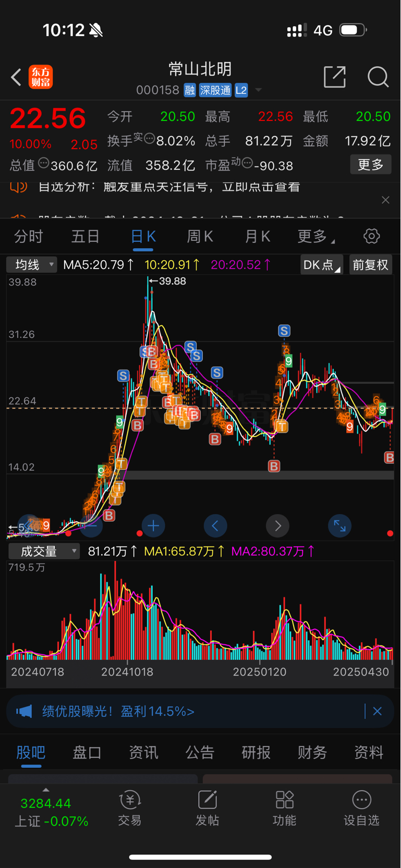Tap the MA2:80.37万 volume label

[x=273, y=551]
